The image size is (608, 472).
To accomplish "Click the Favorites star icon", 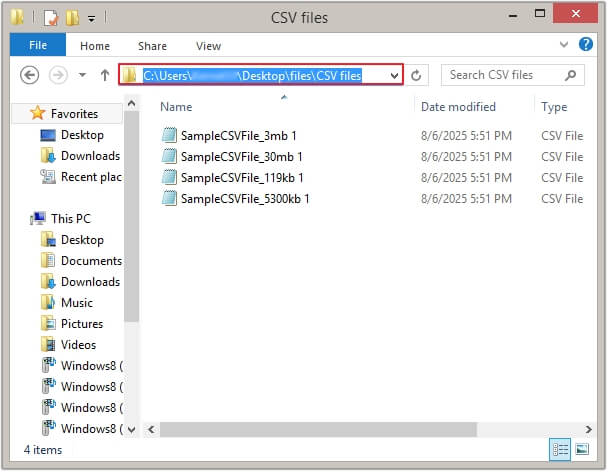I will point(38,113).
